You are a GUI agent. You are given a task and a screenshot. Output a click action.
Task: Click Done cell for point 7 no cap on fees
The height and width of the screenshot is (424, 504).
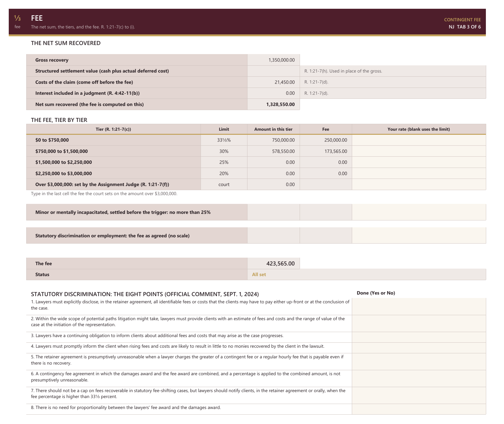click(419, 395)
